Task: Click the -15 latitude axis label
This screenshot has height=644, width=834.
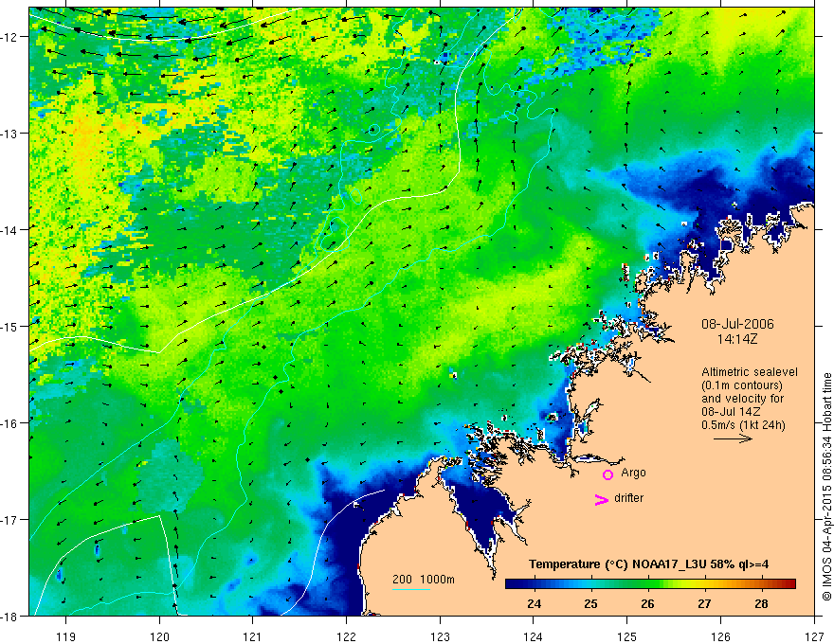Action: tap(10, 327)
